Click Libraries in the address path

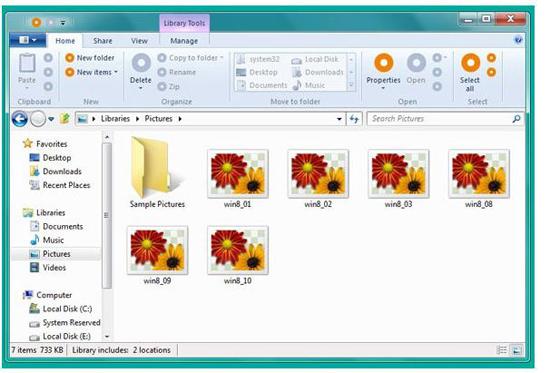coord(115,119)
